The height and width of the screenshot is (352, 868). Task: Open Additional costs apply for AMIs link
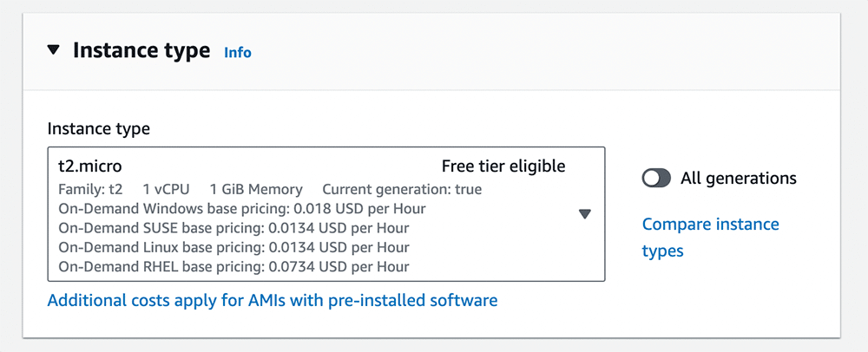pyautogui.click(x=273, y=300)
